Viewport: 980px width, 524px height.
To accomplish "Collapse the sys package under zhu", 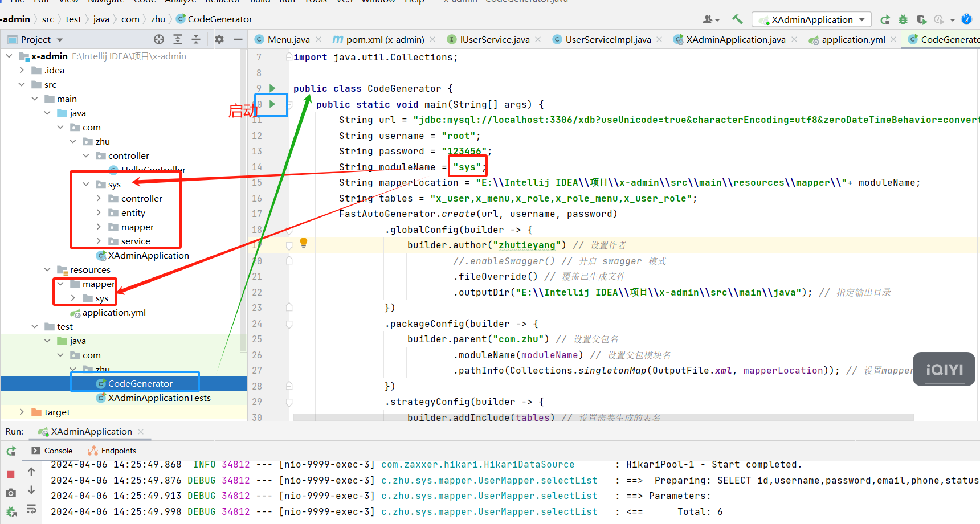I will pyautogui.click(x=86, y=184).
